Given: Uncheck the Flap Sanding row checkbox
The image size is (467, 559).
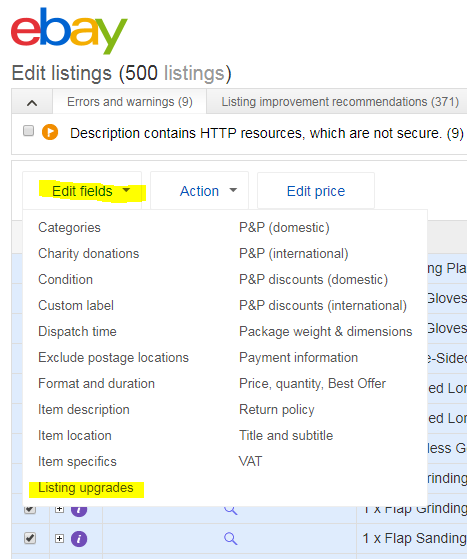Looking at the screenshot, I should [30, 538].
